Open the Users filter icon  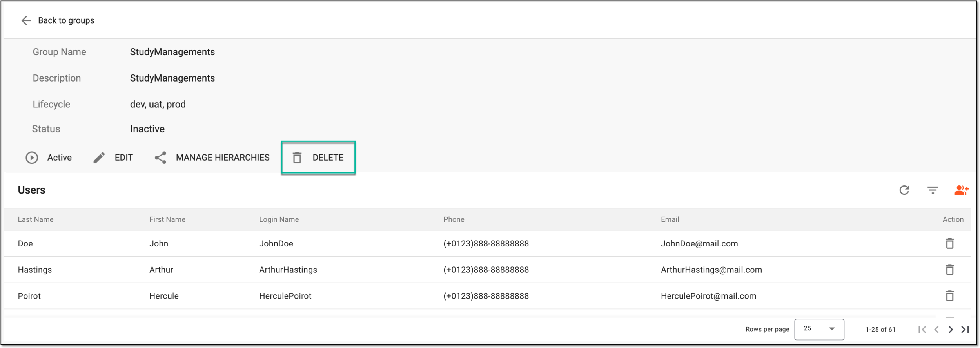point(933,190)
